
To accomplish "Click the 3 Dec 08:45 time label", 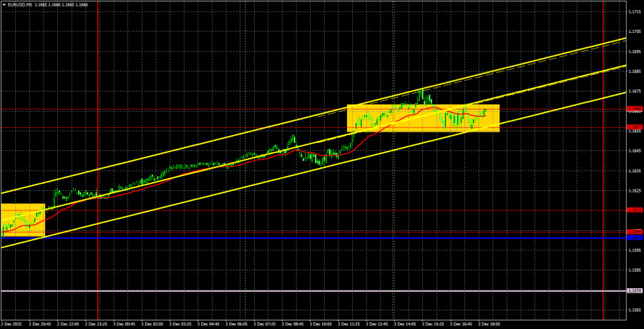I will pyautogui.click(x=293, y=324).
